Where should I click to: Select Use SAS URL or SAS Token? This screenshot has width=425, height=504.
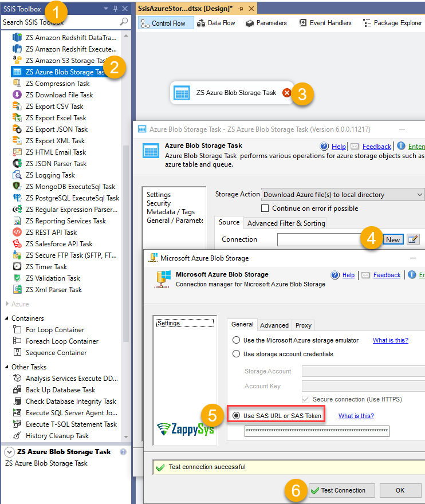click(x=235, y=415)
